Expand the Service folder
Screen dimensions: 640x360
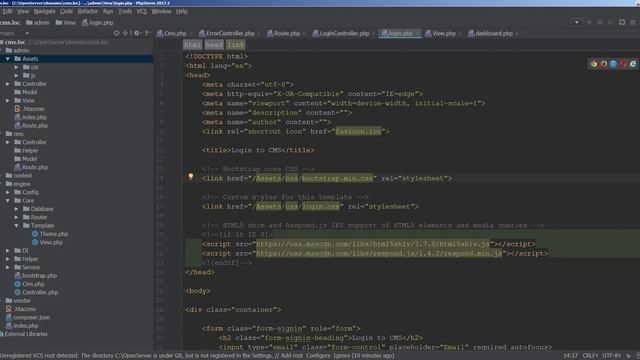[x=8, y=267]
